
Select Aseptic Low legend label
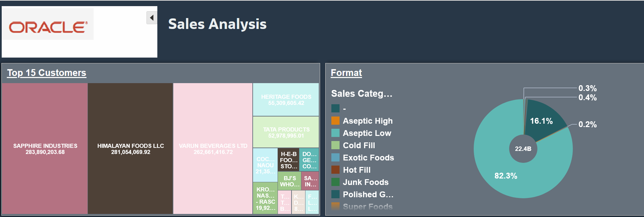[367, 133]
